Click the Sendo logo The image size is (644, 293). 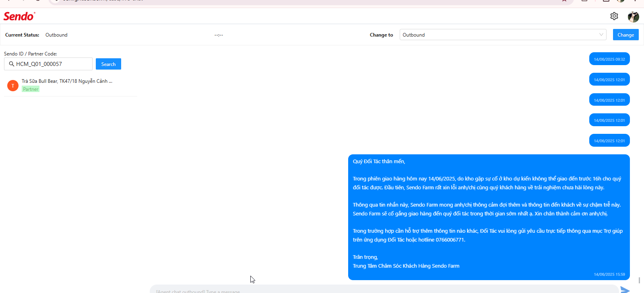click(19, 16)
